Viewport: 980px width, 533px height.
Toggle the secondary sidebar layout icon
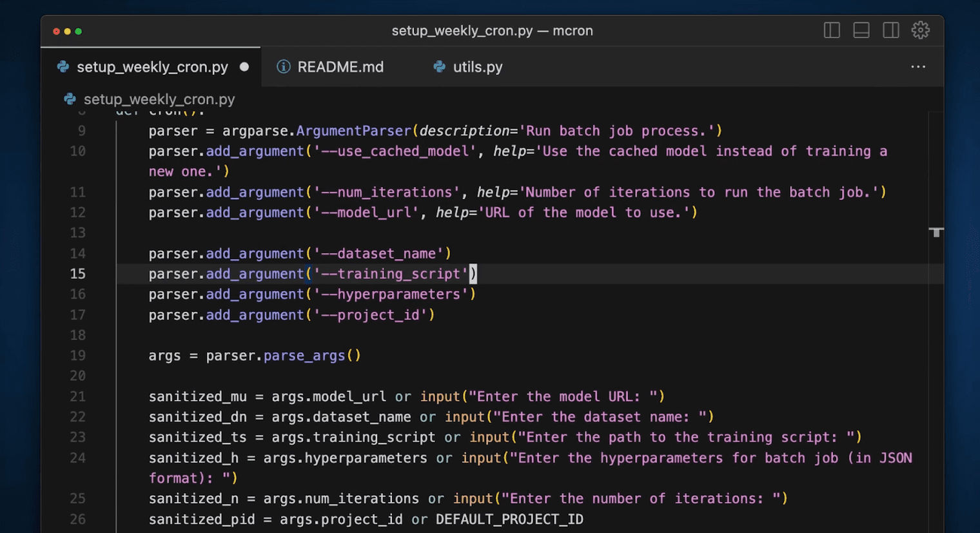(x=891, y=30)
